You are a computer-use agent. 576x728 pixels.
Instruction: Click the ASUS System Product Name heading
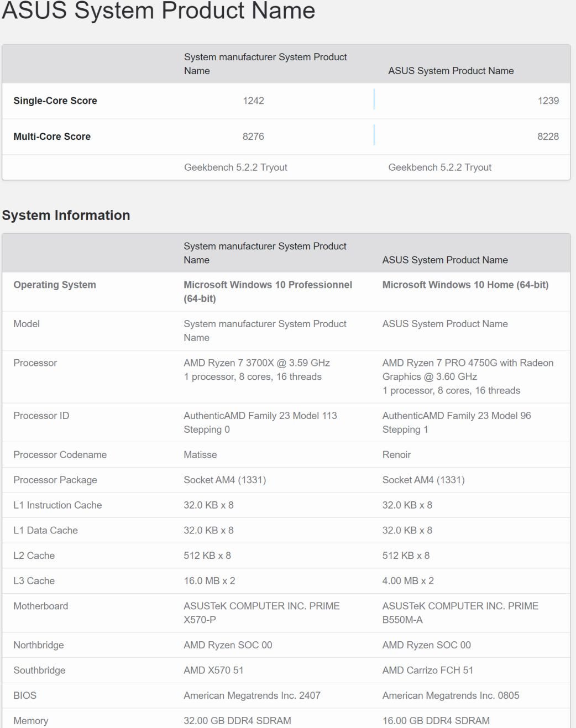tap(159, 11)
